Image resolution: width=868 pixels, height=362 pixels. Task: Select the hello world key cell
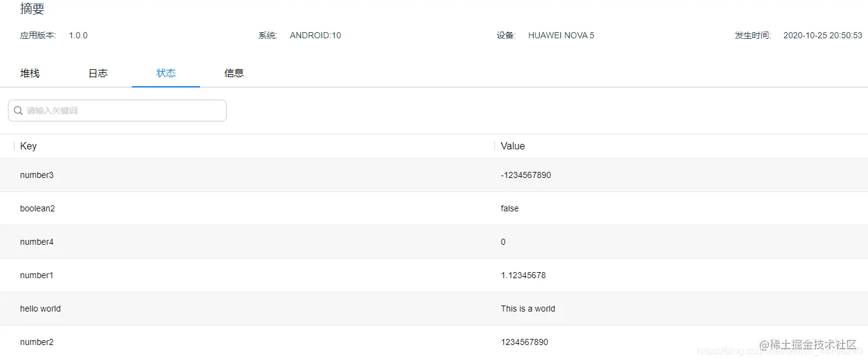pos(40,309)
